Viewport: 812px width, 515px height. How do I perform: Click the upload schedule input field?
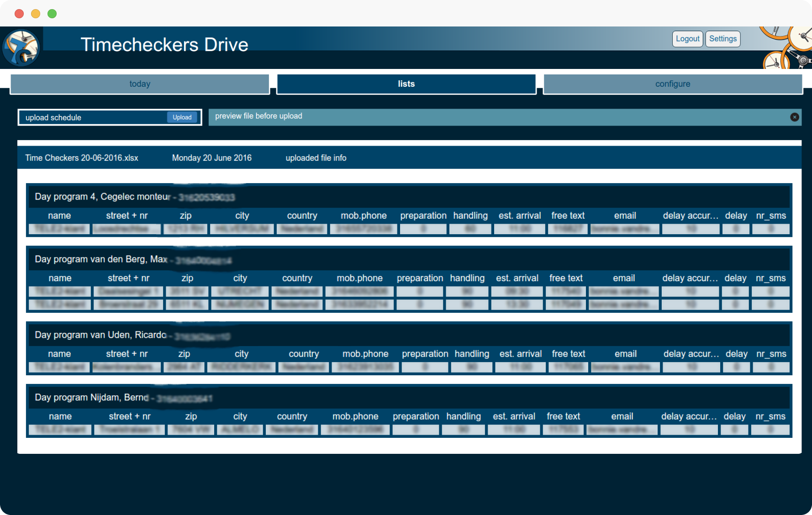91,117
